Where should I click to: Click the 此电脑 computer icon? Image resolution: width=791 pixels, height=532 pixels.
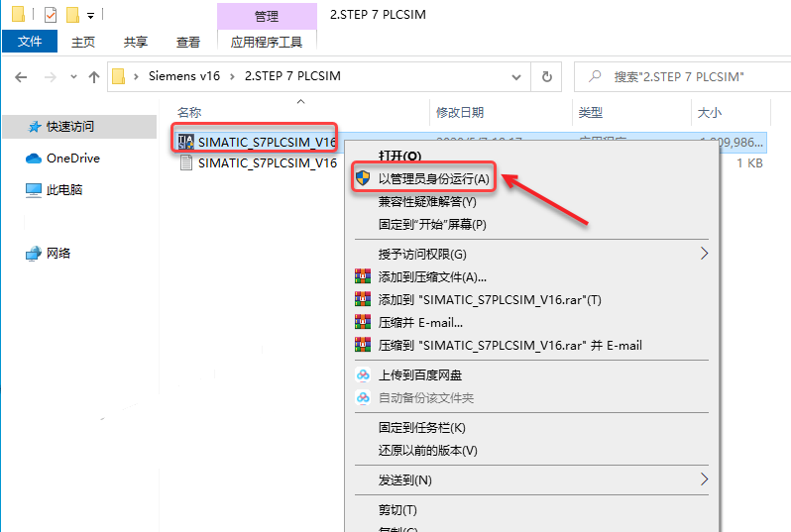[x=34, y=190]
